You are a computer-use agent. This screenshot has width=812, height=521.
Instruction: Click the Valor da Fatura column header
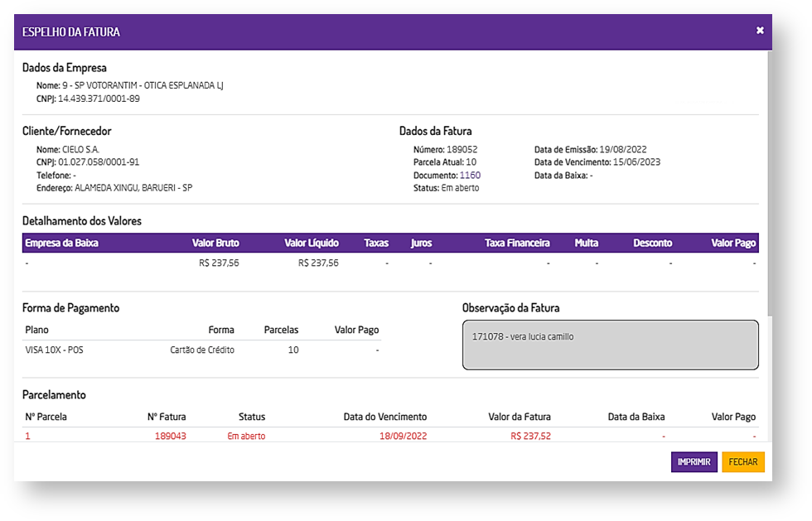pos(520,417)
